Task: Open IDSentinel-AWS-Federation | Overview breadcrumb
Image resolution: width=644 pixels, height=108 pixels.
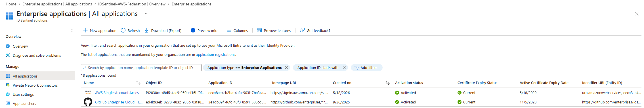Action: [x=132, y=4]
